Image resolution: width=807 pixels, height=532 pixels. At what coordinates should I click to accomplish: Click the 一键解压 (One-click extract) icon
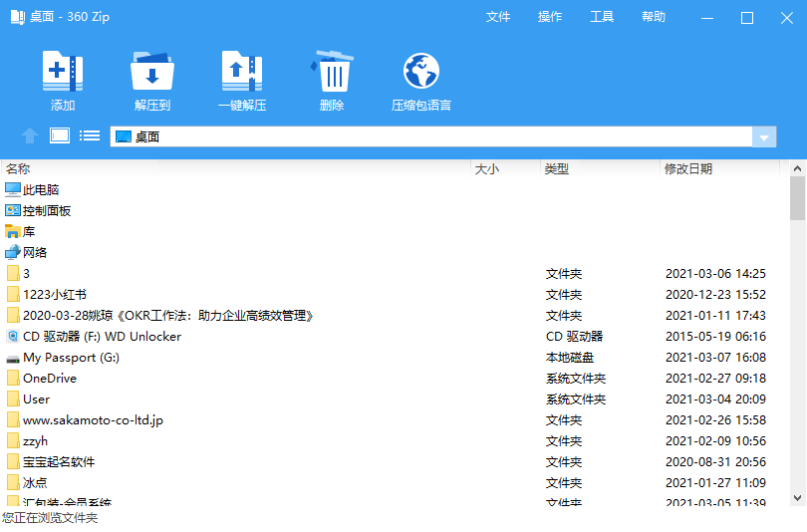point(242,71)
